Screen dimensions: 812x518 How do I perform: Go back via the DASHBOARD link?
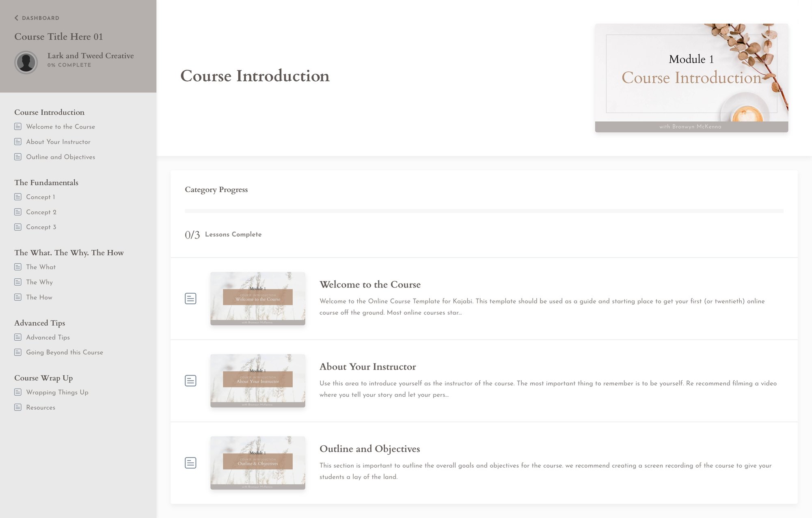pyautogui.click(x=40, y=18)
